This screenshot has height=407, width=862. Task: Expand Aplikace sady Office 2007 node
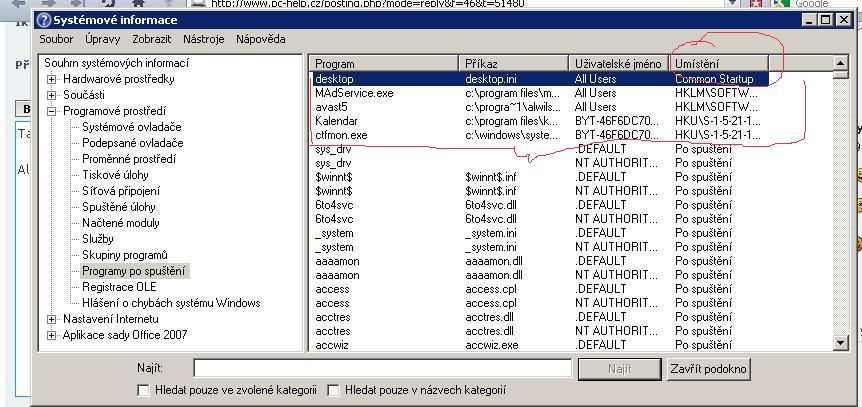[x=52, y=335]
